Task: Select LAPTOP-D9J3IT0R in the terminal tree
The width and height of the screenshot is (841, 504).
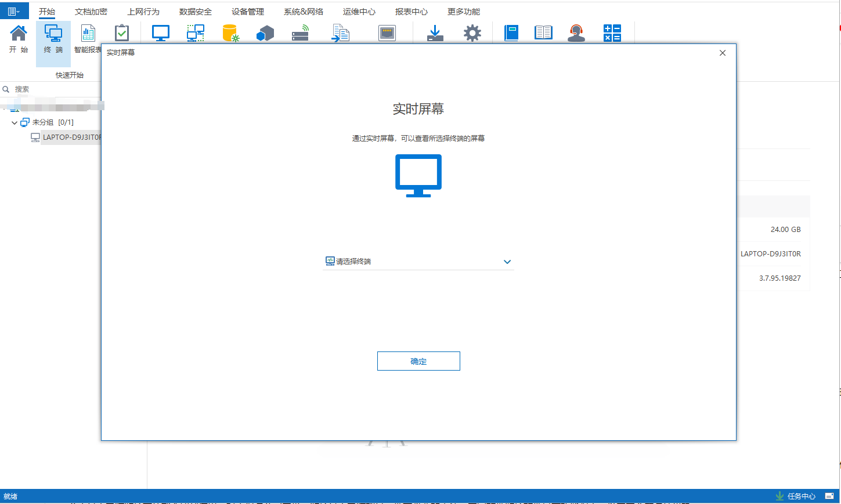Action: [72, 137]
